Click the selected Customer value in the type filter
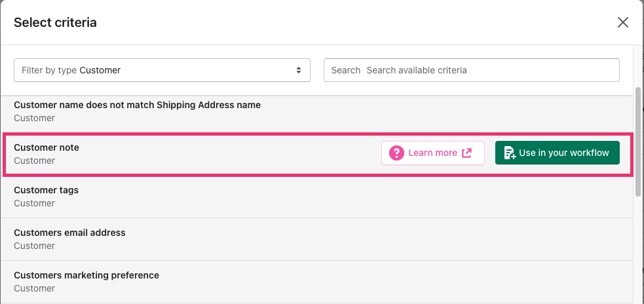The image size is (644, 304). pos(100,70)
